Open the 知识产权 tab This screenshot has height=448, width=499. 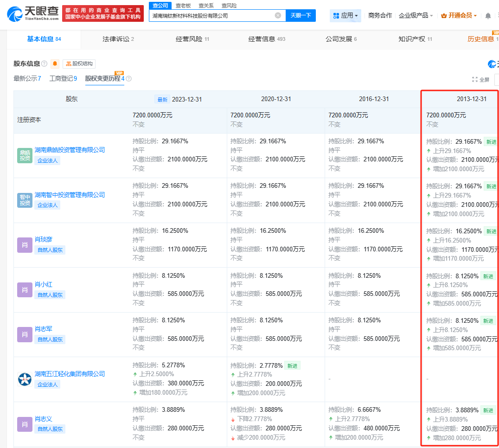415,39
